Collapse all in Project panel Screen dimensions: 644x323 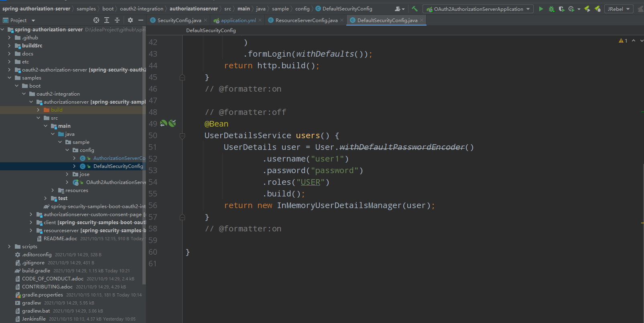117,20
